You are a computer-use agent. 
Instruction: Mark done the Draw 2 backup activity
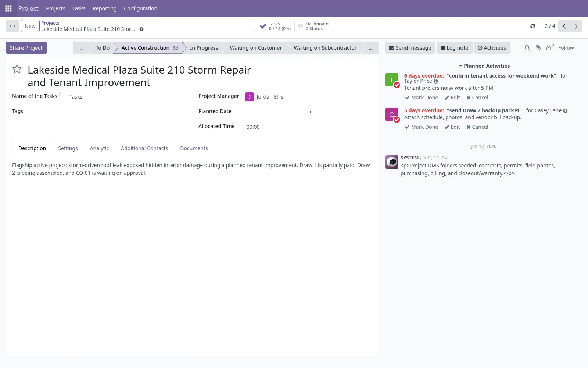tap(422, 127)
